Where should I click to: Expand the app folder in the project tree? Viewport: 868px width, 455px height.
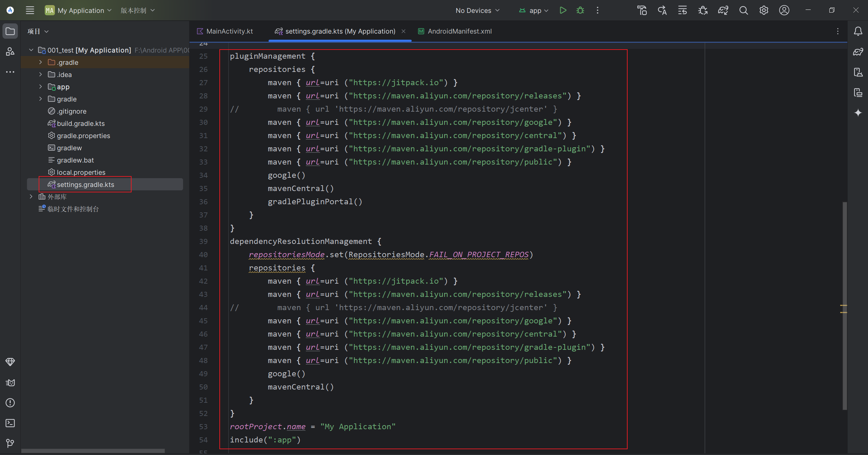[x=40, y=87]
